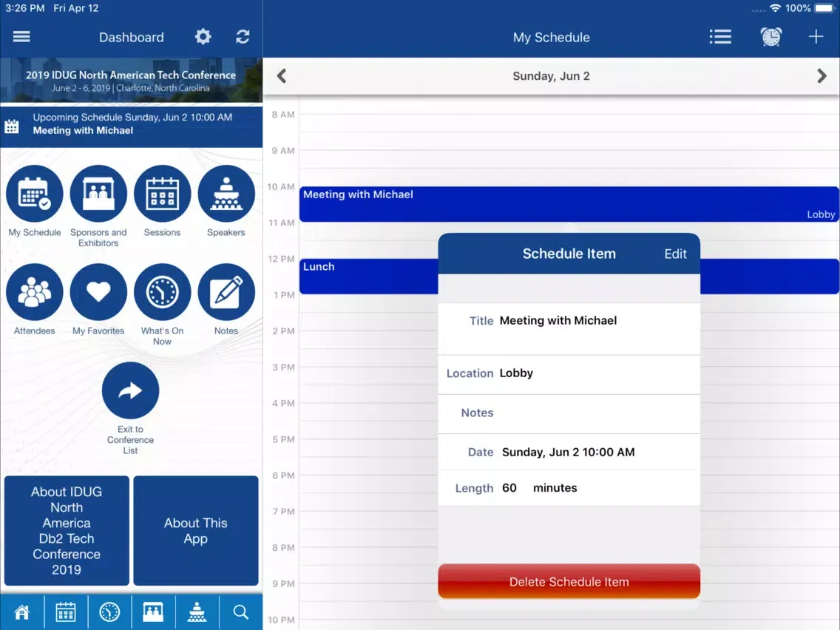Viewport: 840px width, 630px height.
Task: Tap the Wi-Fi icon in status bar
Action: coord(775,8)
